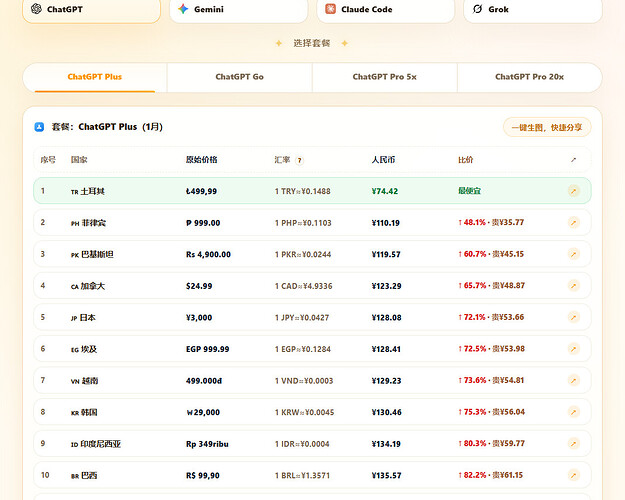Image resolution: width=625 pixels, height=500 pixels.
Task: Click the 原始价格 column header
Action: pyautogui.click(x=202, y=160)
